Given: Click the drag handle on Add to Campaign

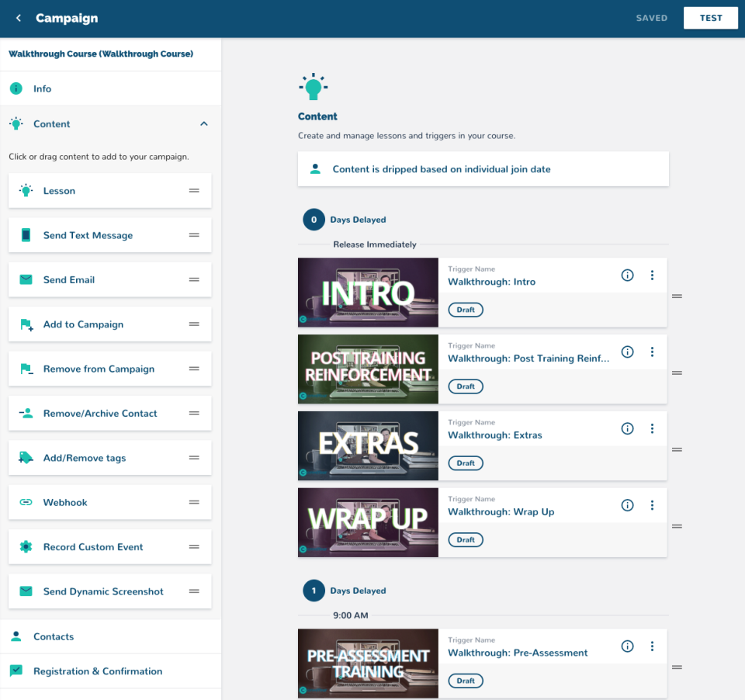Looking at the screenshot, I should pyautogui.click(x=194, y=324).
